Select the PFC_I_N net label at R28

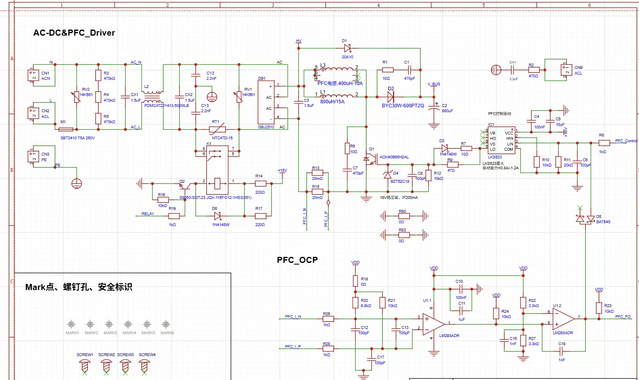point(293,316)
